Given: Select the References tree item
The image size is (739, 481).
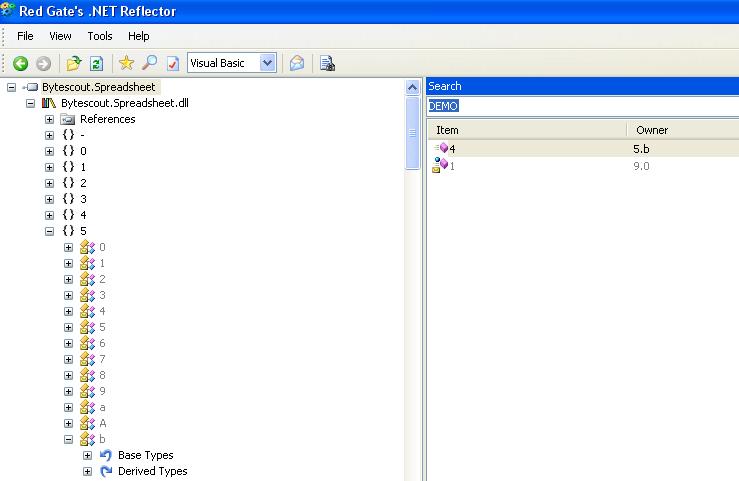Looking at the screenshot, I should click(x=107, y=119).
